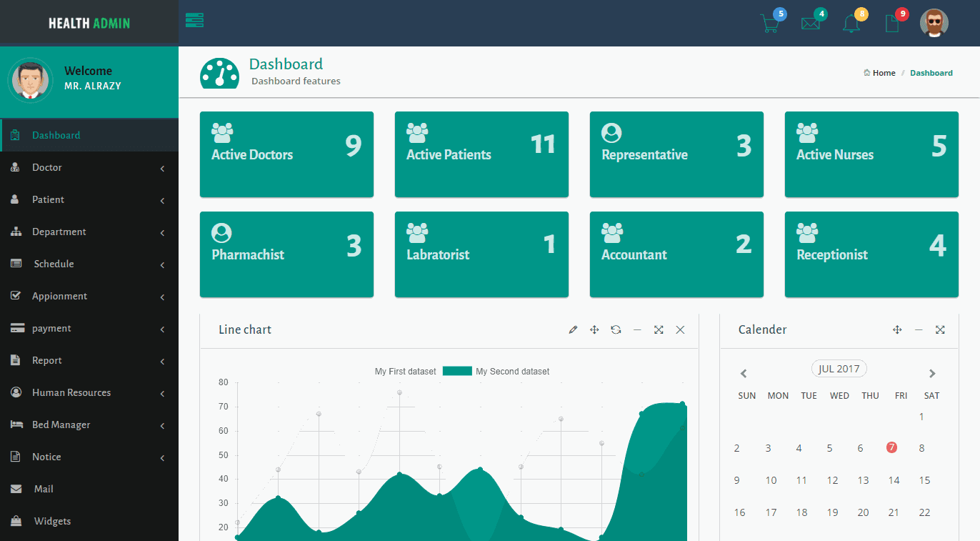
Task: Expand Line chart panel to fullscreen
Action: coord(659,329)
